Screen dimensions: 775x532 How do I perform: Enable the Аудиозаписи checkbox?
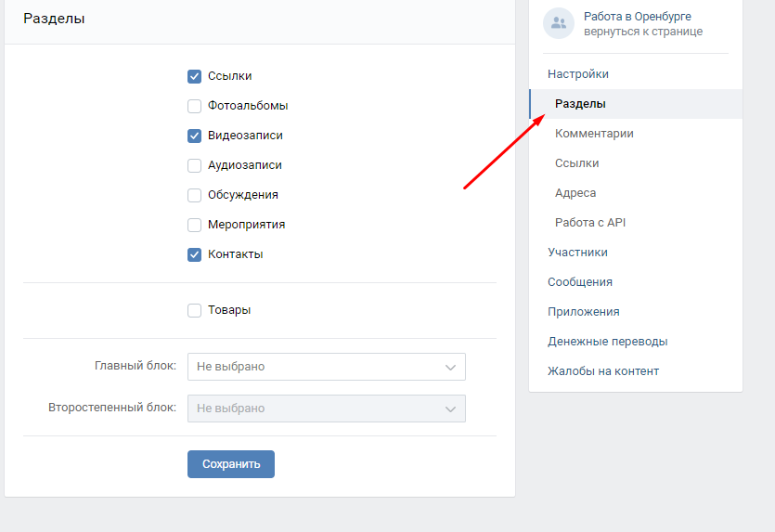coord(195,165)
